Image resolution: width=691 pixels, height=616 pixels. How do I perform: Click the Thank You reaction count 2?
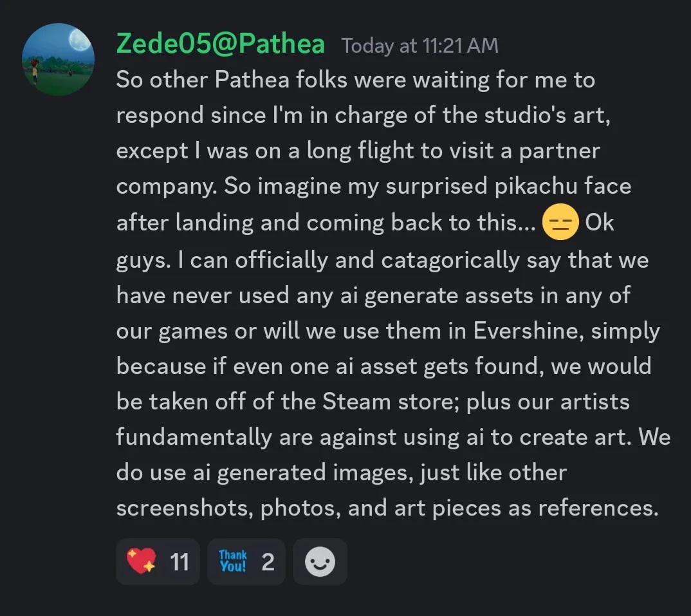click(x=268, y=563)
